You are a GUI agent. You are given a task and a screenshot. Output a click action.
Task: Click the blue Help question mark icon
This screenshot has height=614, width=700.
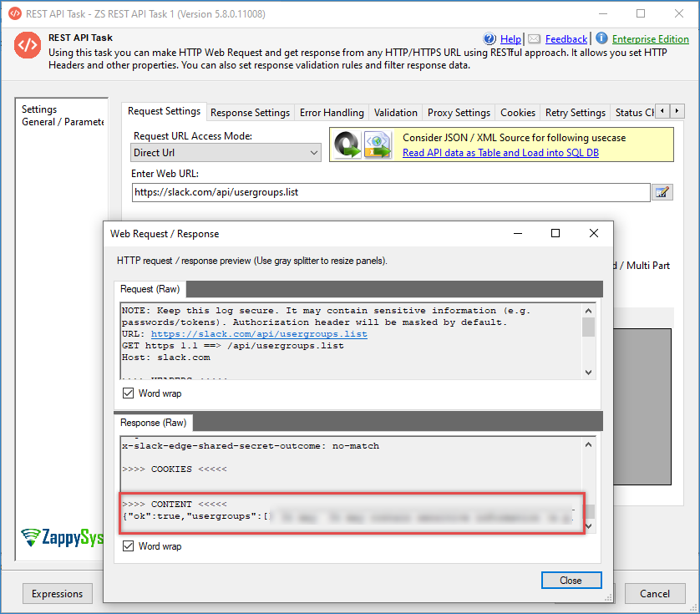pyautogui.click(x=490, y=39)
